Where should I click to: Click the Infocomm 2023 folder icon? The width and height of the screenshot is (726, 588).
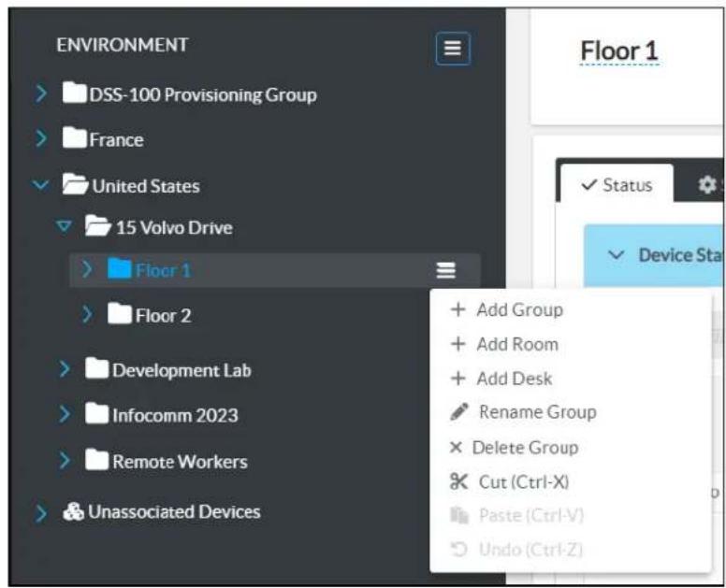[x=97, y=413]
